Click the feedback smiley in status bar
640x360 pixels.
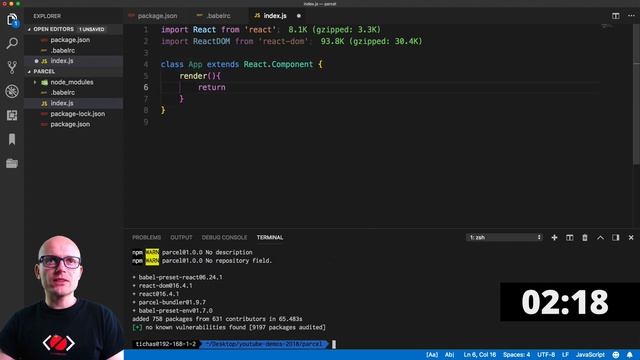click(616, 355)
